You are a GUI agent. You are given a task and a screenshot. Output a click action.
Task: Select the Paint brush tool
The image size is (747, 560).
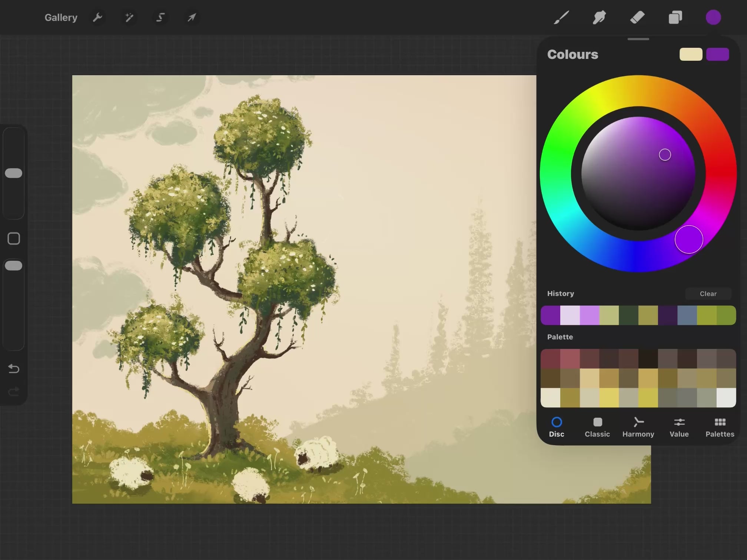(561, 17)
